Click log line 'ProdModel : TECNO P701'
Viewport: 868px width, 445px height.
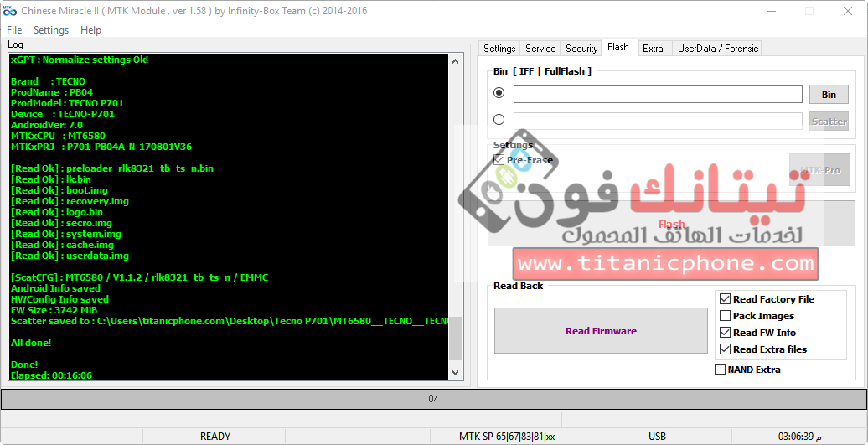click(67, 103)
